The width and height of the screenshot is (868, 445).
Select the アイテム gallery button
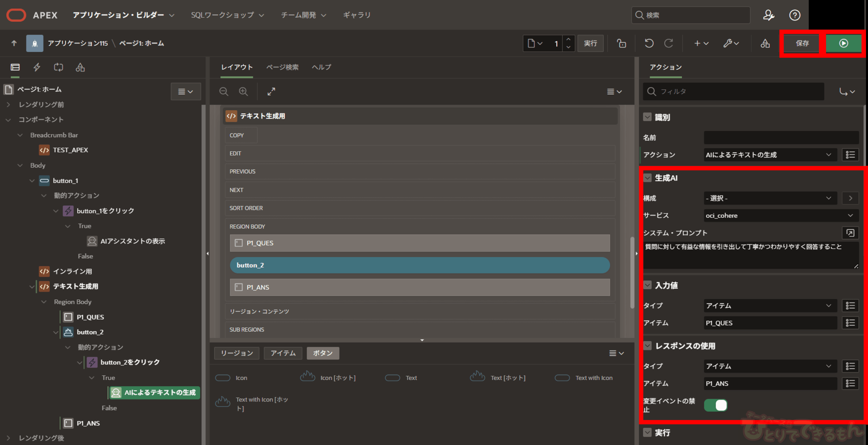point(283,353)
